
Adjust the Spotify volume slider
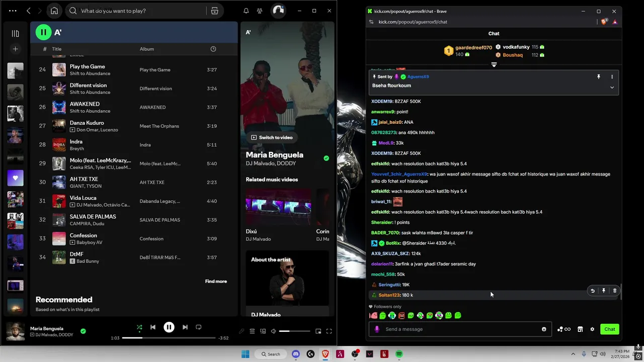coord(294,331)
